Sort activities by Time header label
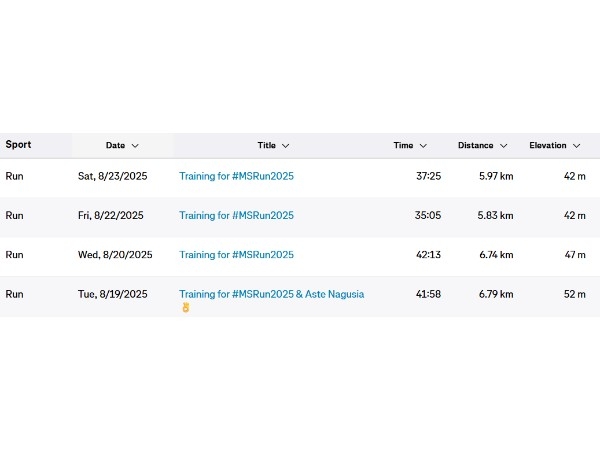Screen dimensions: 600x450 403,145
